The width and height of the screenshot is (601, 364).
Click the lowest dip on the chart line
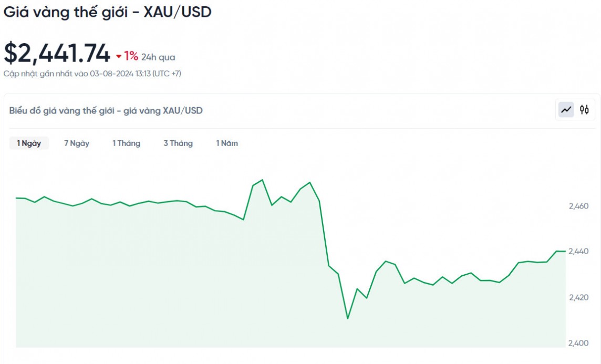(x=348, y=318)
